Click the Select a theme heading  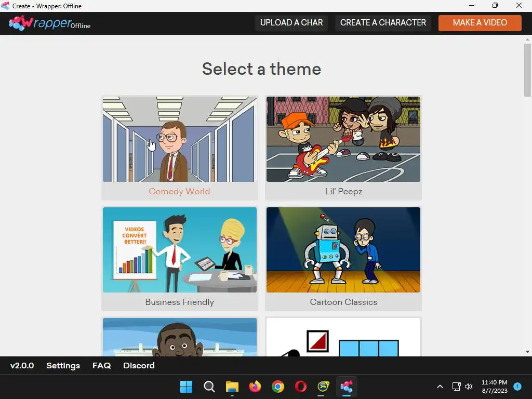coord(262,69)
